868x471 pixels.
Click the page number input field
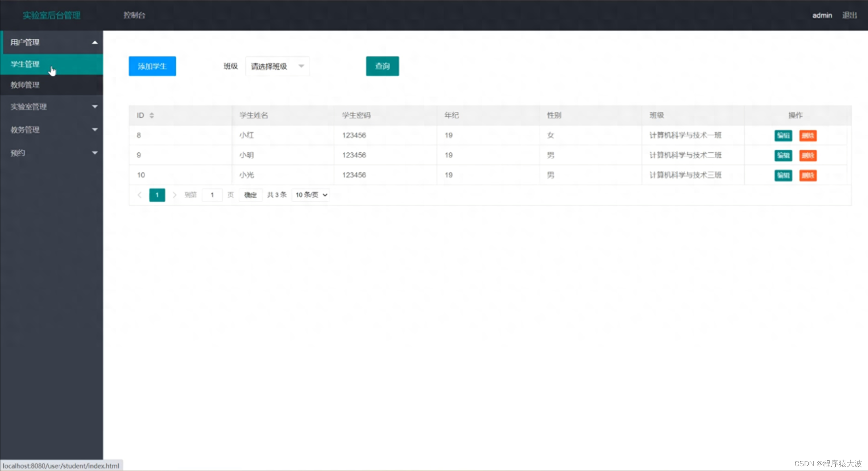tap(212, 195)
